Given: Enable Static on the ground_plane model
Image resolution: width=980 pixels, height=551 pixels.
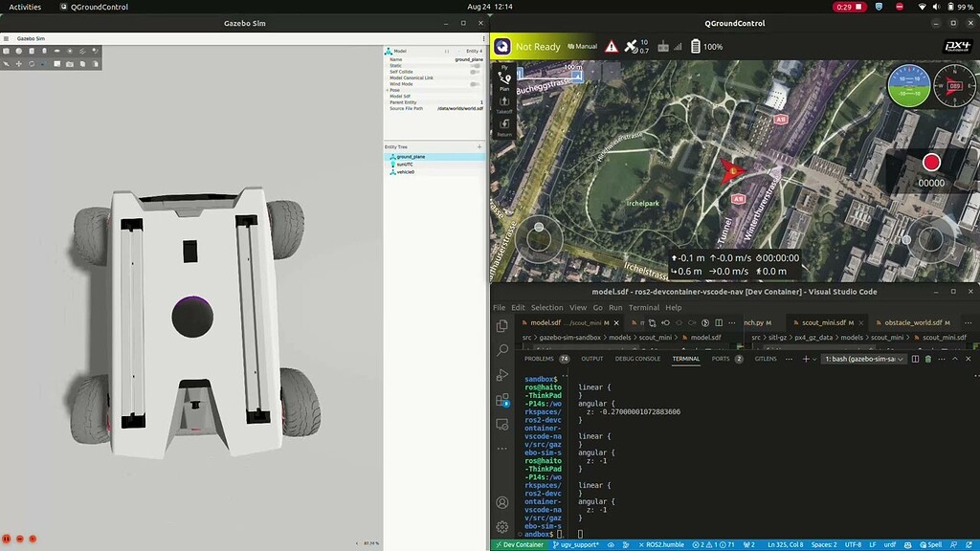Looking at the screenshot, I should tap(476, 65).
